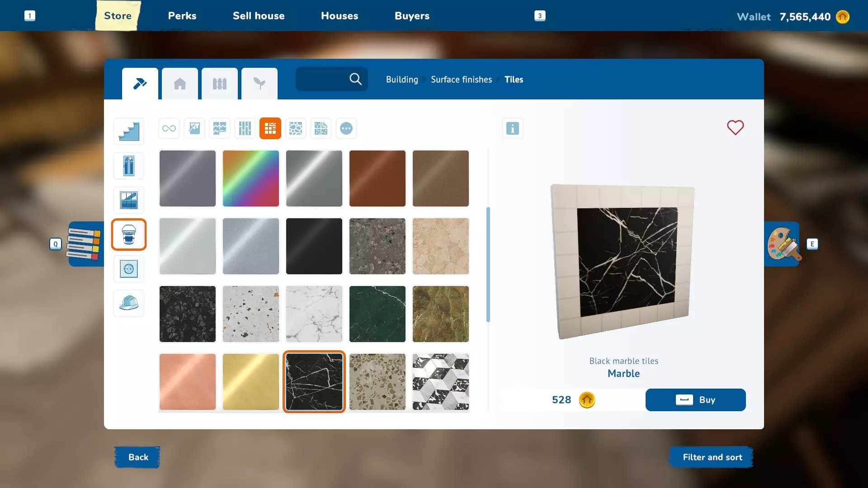Buy the Black marble tiles
This screenshot has width=868, height=488.
[695, 400]
